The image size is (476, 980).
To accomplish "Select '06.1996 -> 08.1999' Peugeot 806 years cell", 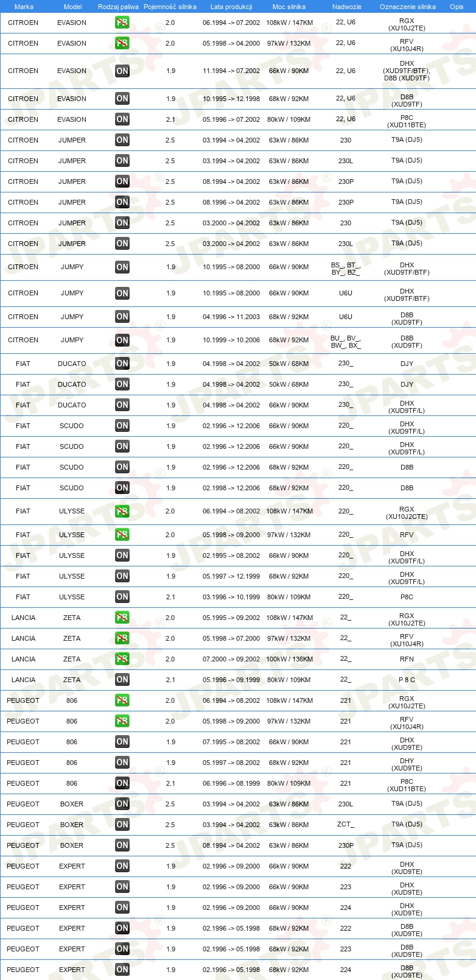I will (x=231, y=783).
